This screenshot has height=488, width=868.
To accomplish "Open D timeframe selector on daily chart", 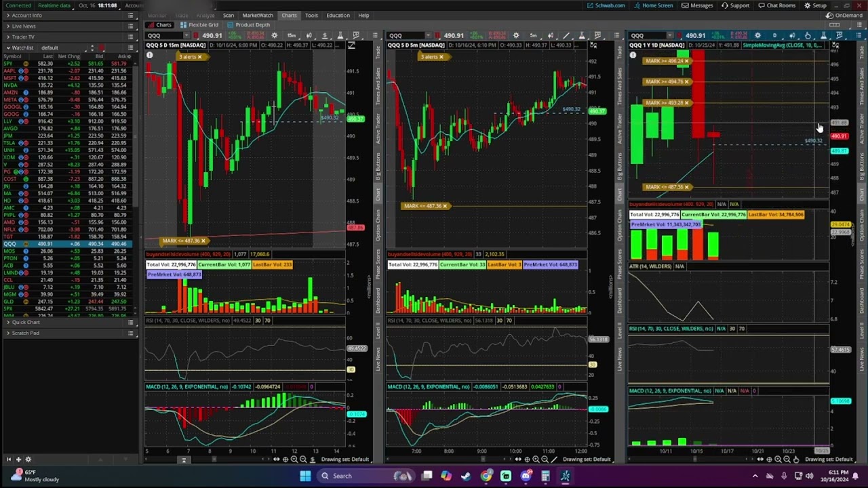I will click(x=775, y=35).
